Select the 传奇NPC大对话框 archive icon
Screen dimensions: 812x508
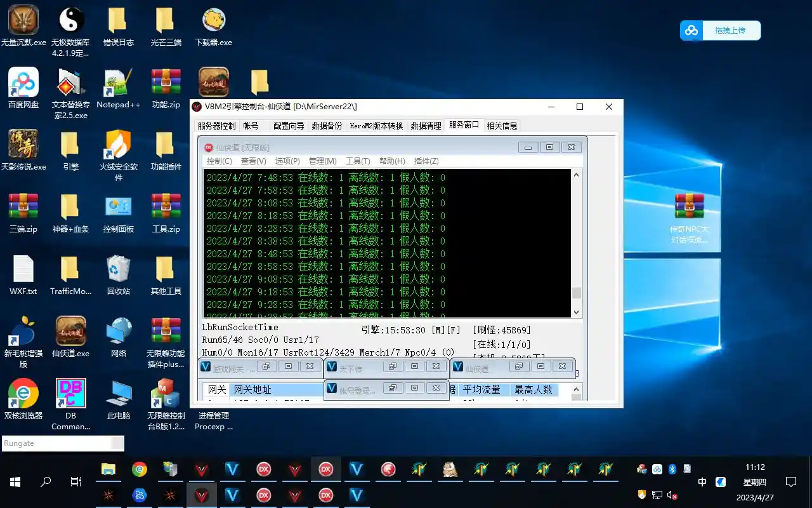(689, 218)
